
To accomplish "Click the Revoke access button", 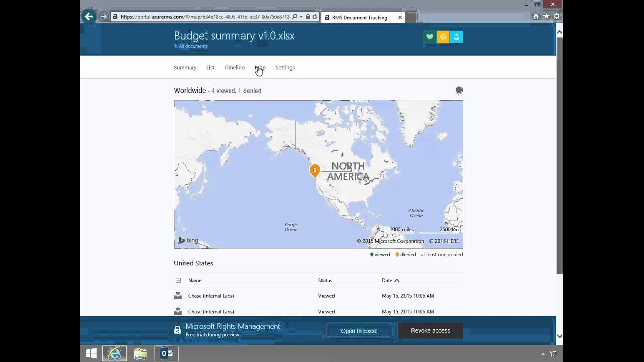I will [x=430, y=331].
